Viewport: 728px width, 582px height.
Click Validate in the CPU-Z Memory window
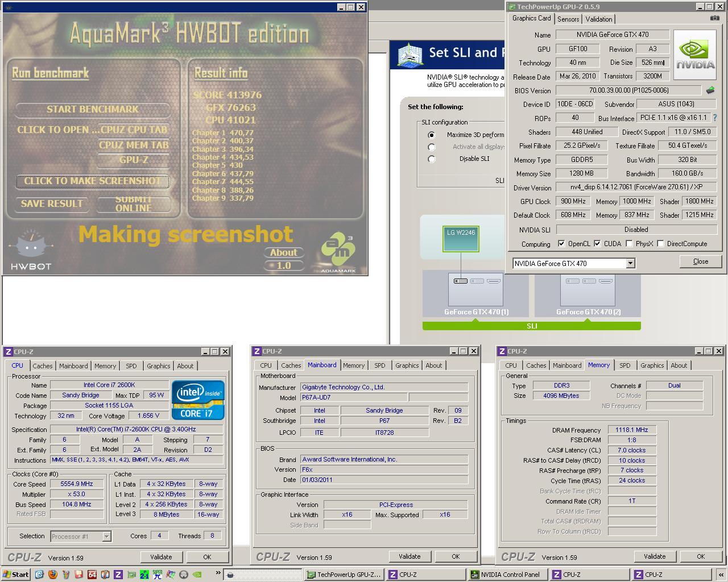pyautogui.click(x=655, y=556)
